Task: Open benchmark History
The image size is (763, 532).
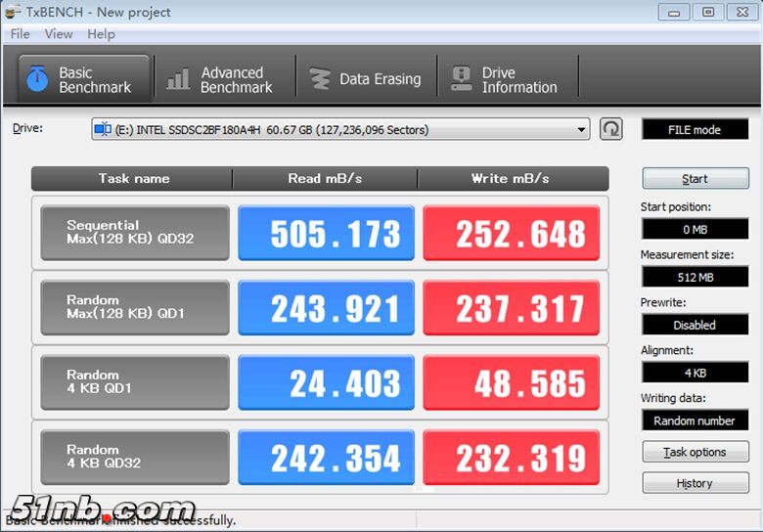Action: pyautogui.click(x=696, y=483)
